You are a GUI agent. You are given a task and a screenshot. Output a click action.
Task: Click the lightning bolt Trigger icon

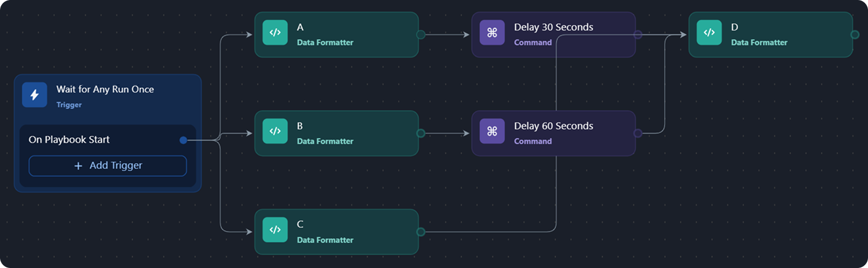[35, 95]
